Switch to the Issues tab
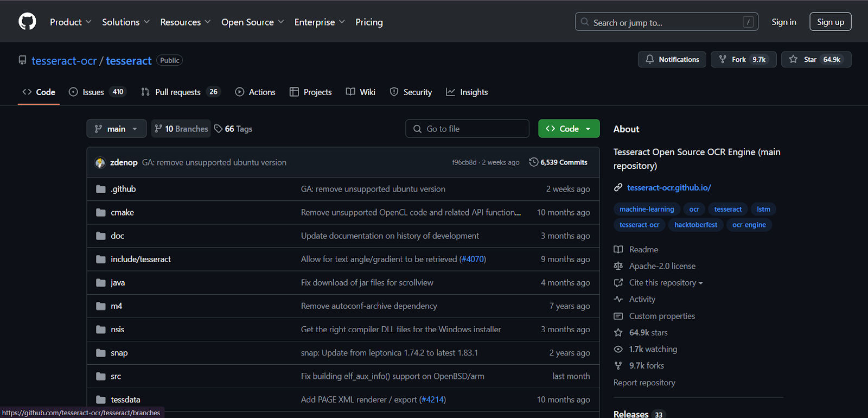 click(98, 92)
